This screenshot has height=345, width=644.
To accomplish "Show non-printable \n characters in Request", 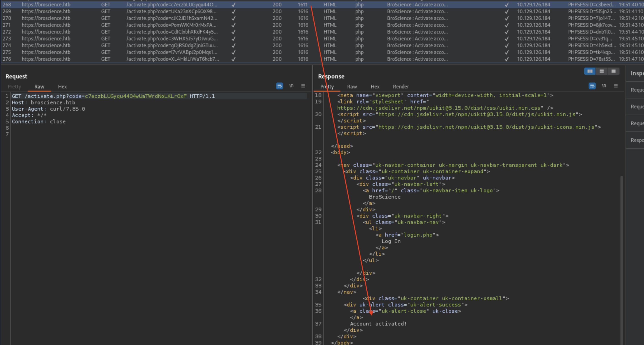I will point(291,86).
